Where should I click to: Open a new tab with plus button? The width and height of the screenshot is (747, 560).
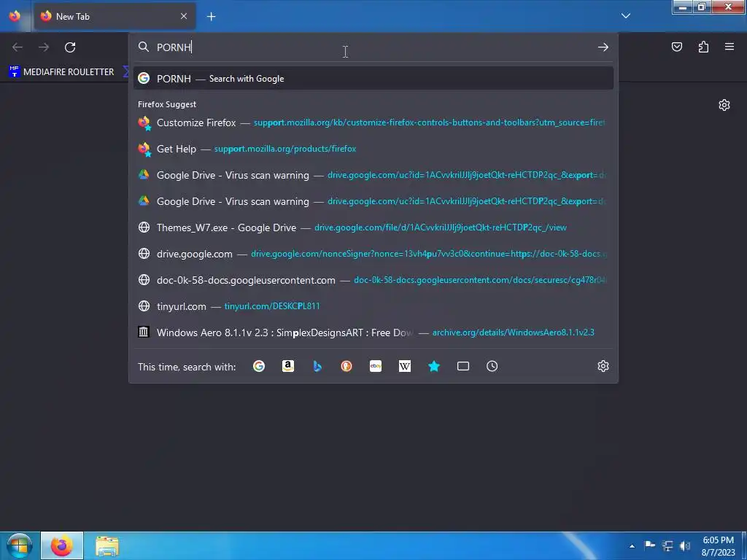211,17
